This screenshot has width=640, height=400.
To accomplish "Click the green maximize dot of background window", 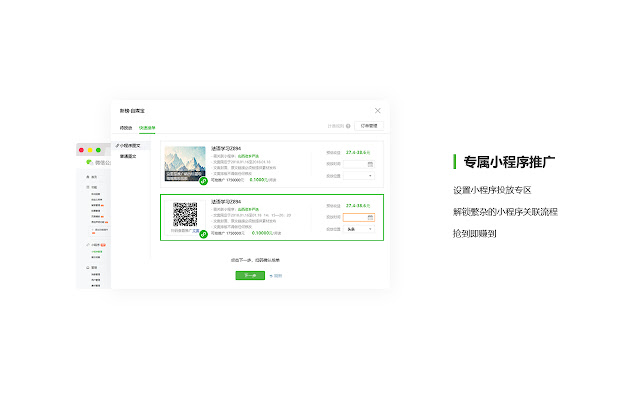I will pos(98,150).
